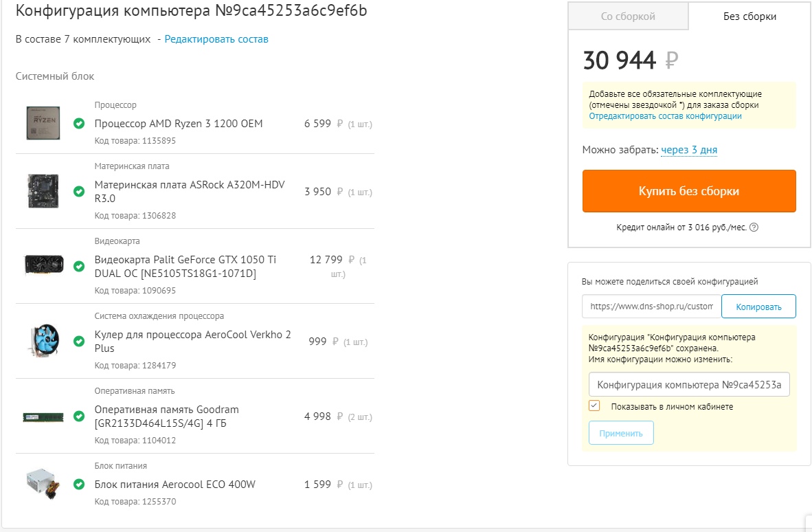
Task: Click the Palit GTX 1050 Ti thumbnail
Action: [44, 266]
